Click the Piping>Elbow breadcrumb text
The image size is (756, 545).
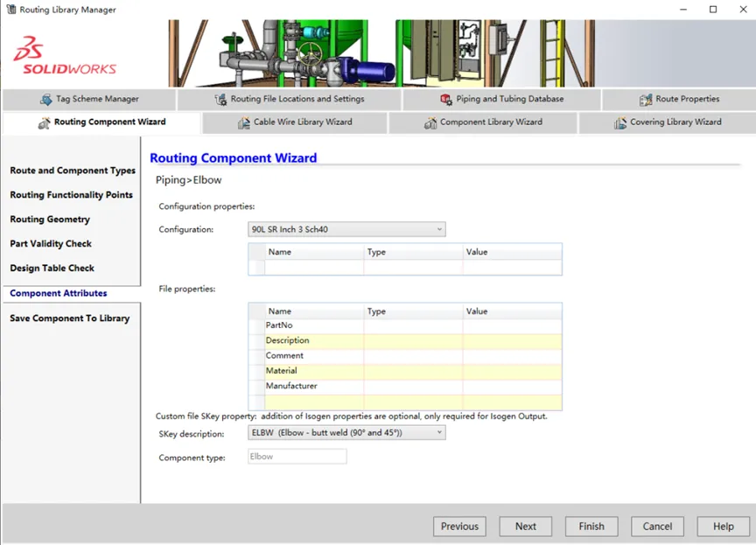point(188,180)
